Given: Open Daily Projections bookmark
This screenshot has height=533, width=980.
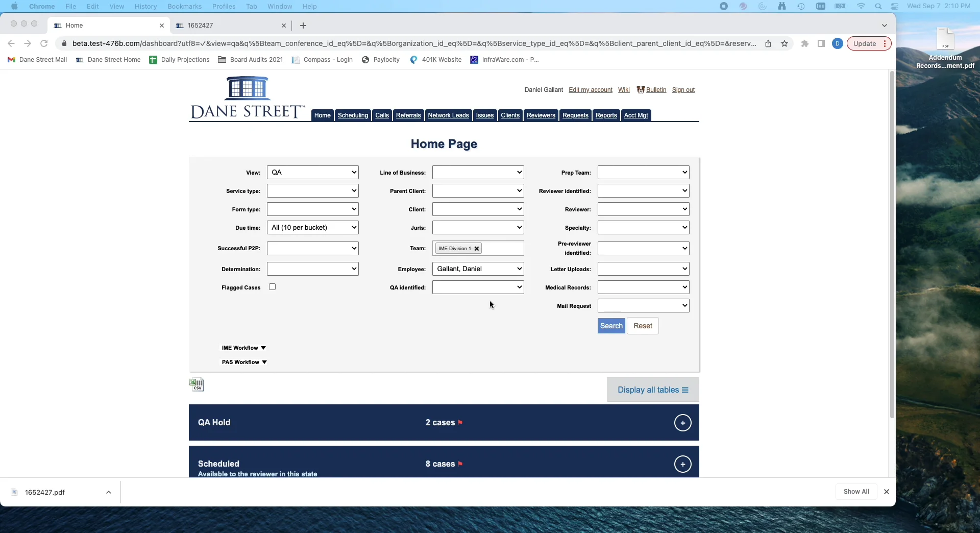Looking at the screenshot, I should tap(179, 60).
